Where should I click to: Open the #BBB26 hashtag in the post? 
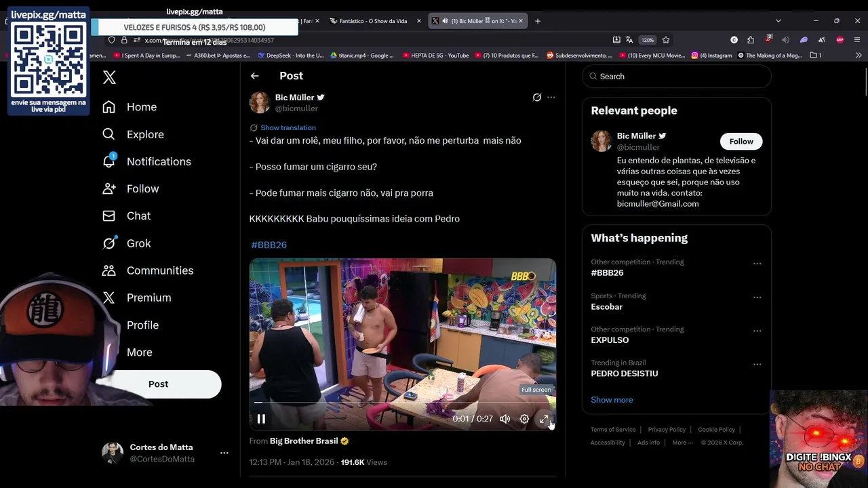(x=269, y=245)
